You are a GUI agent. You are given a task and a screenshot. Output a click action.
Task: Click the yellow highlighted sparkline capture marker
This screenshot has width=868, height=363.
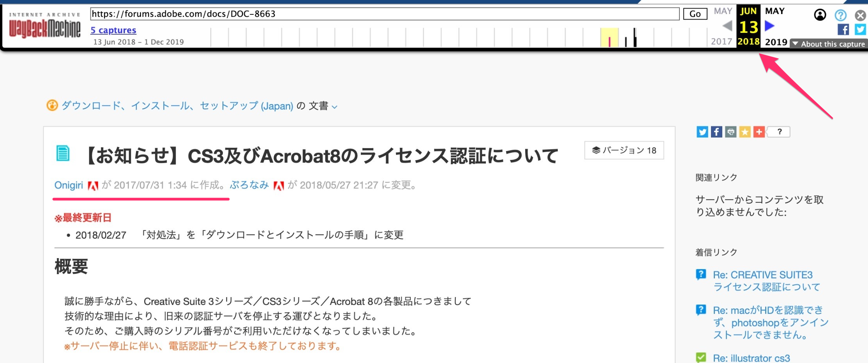[609, 38]
